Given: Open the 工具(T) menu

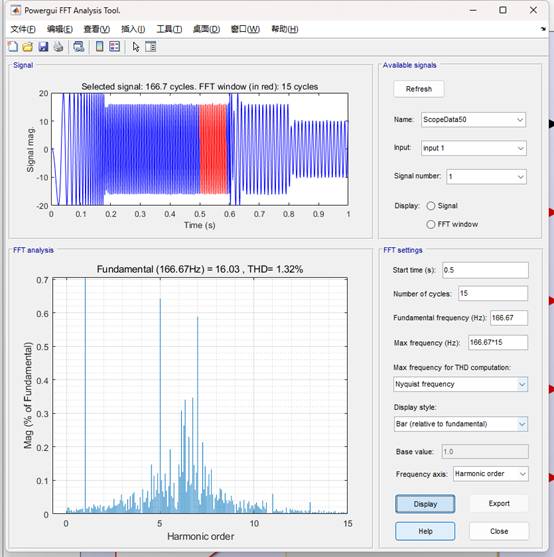Looking at the screenshot, I should pos(169,29).
